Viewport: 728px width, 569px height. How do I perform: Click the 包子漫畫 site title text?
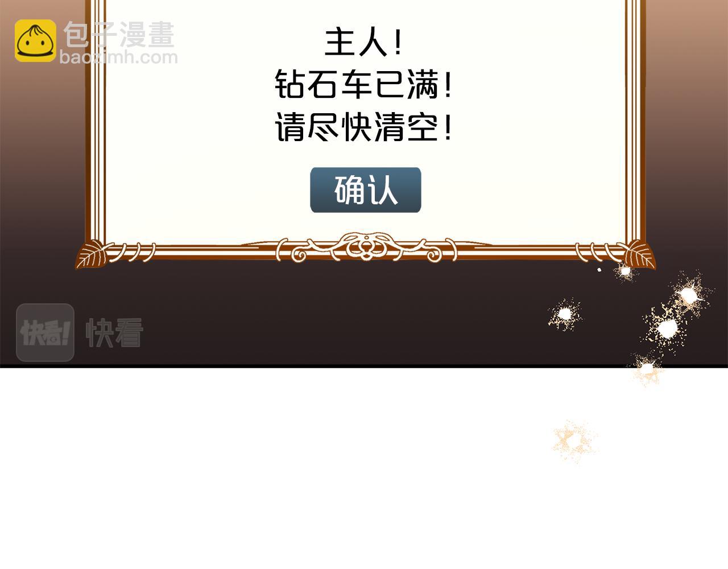tap(119, 35)
